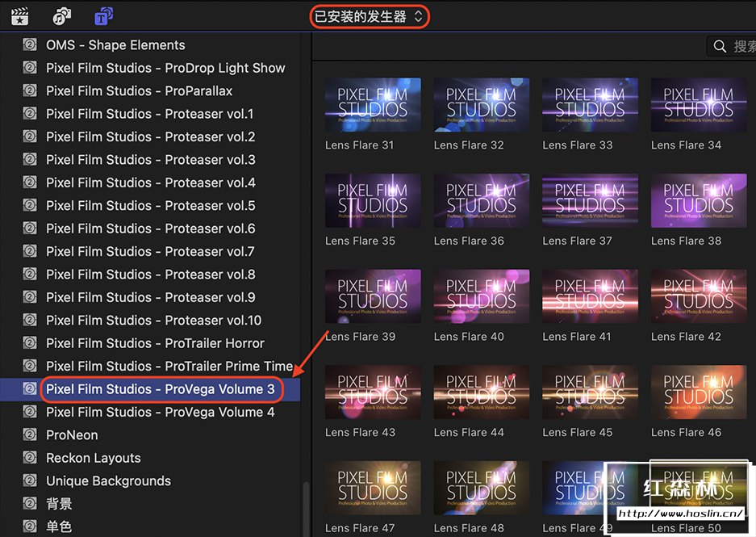
Task: Click the Lens Flare 31 text label
Action: point(359,145)
